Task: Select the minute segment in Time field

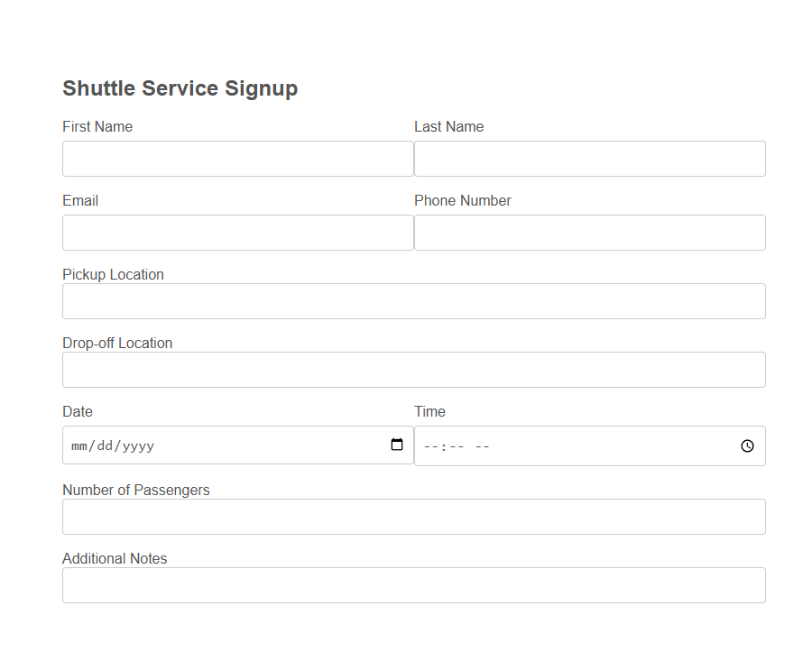Action: pos(456,445)
